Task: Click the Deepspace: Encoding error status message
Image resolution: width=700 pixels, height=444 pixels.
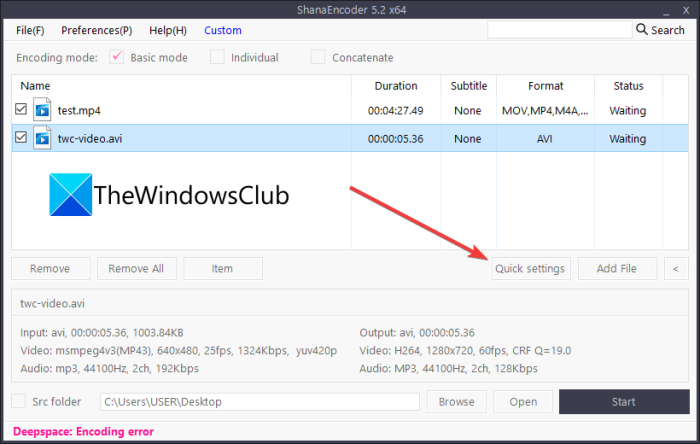Action: (83, 432)
